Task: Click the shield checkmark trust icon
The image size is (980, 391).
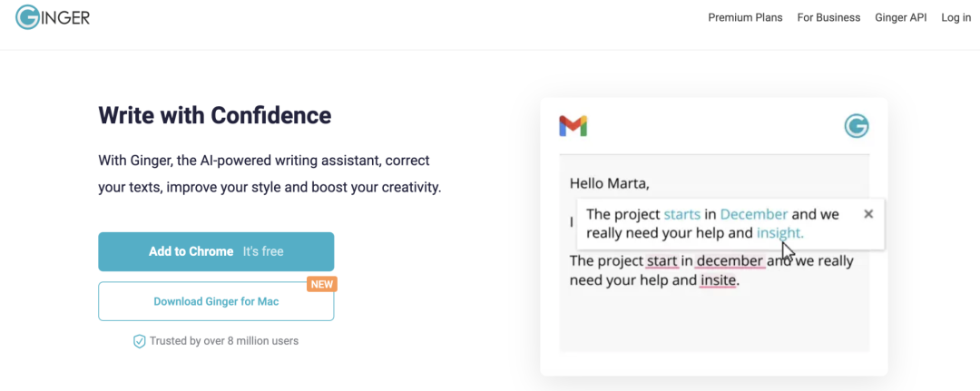Action: tap(140, 341)
